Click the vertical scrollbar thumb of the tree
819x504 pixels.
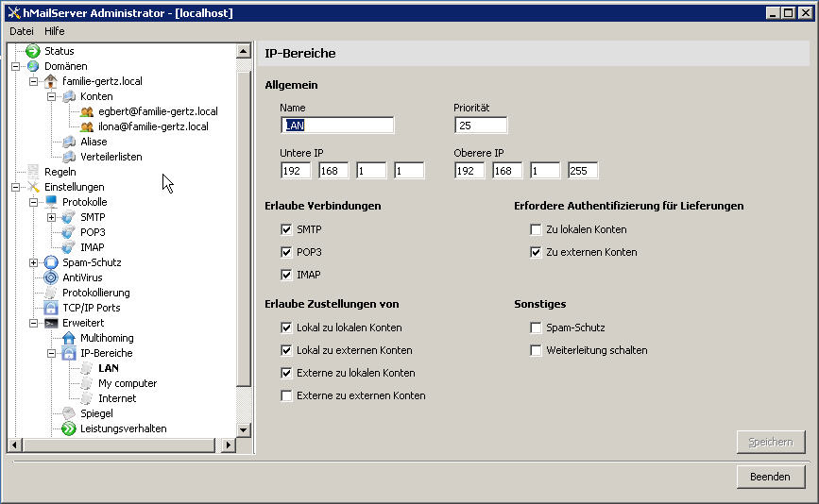point(244,228)
